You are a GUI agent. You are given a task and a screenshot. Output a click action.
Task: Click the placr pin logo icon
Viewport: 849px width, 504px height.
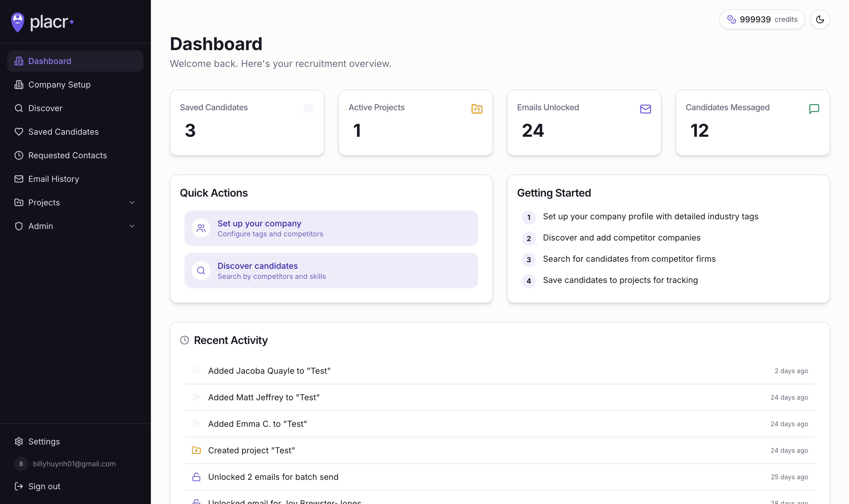18,22
